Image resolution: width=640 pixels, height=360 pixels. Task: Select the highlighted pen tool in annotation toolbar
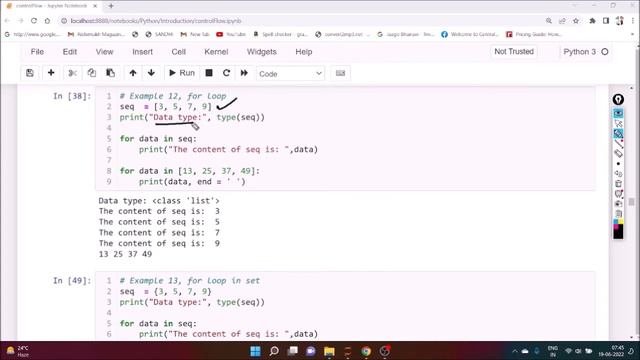pyautogui.click(x=618, y=133)
